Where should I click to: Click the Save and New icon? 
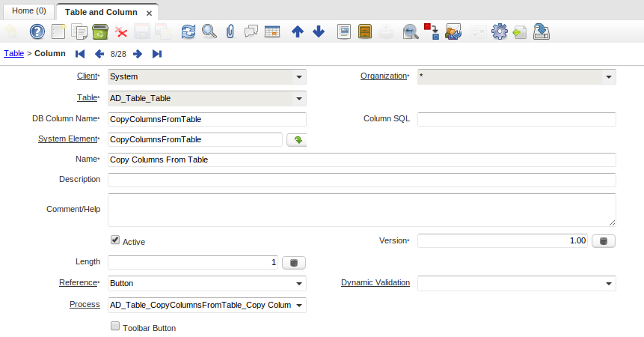point(163,31)
